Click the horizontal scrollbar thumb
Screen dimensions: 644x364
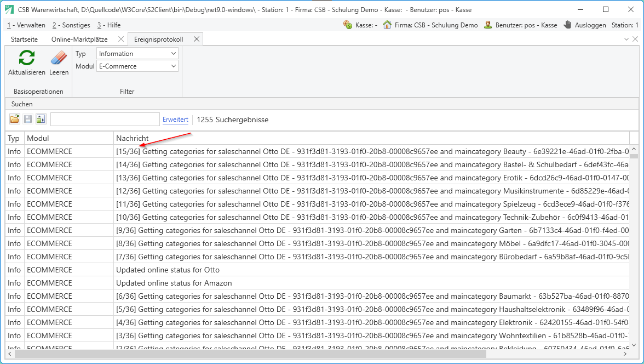click(x=251, y=354)
